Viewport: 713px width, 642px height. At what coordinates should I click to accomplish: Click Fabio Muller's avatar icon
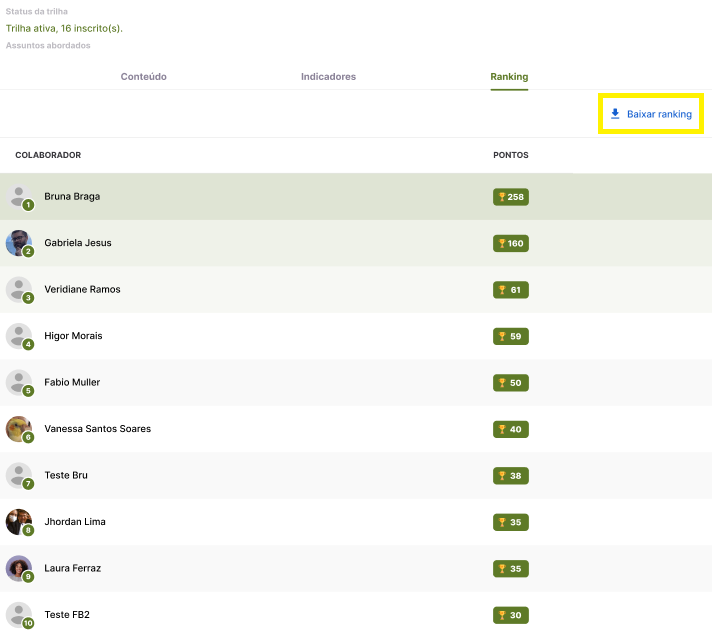(x=19, y=382)
